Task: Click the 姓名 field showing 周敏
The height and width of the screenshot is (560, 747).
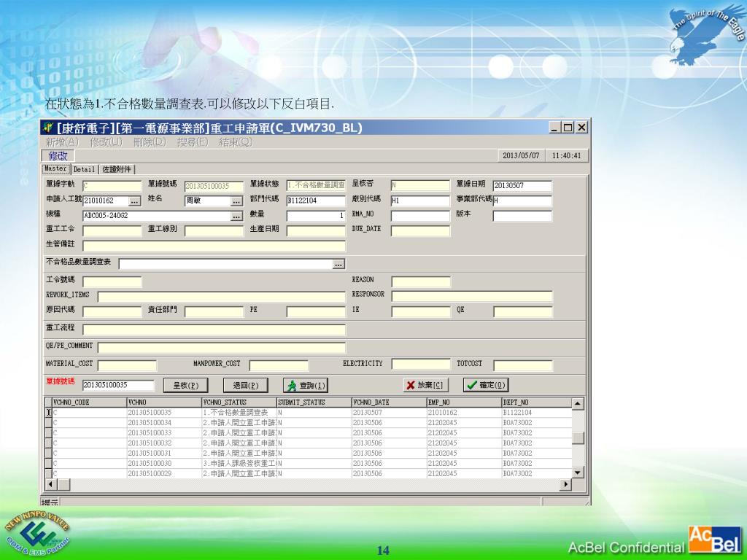Action: [x=208, y=201]
